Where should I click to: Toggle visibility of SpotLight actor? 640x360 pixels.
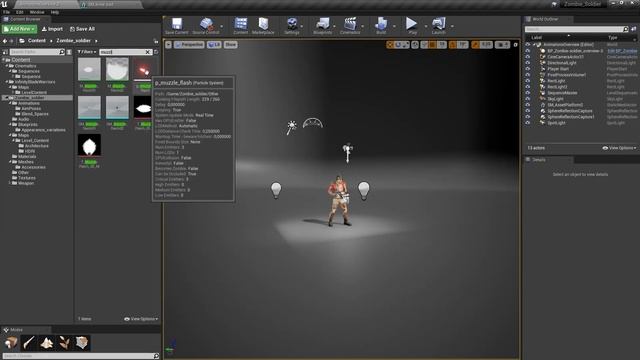tap(527, 123)
